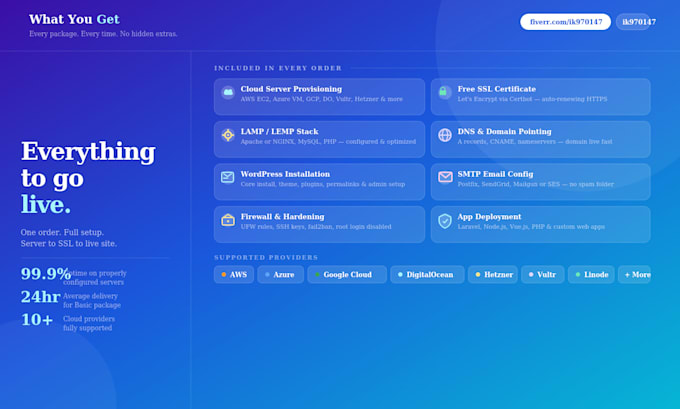Select the Linode provider chip

tap(591, 275)
